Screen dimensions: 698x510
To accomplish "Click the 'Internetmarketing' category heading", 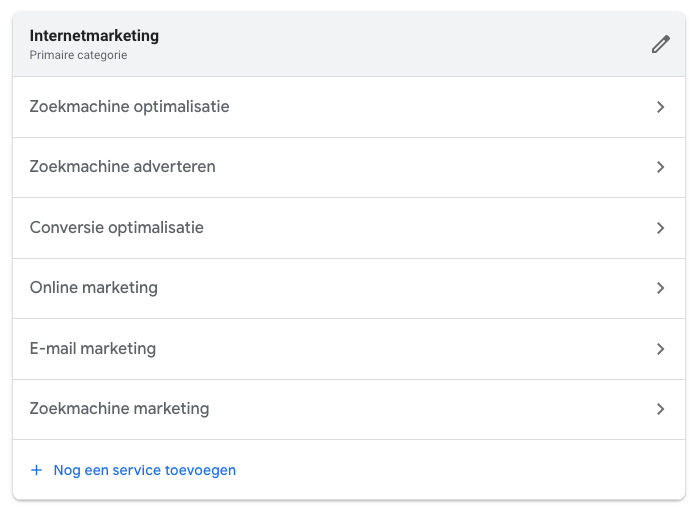I will pos(94,36).
